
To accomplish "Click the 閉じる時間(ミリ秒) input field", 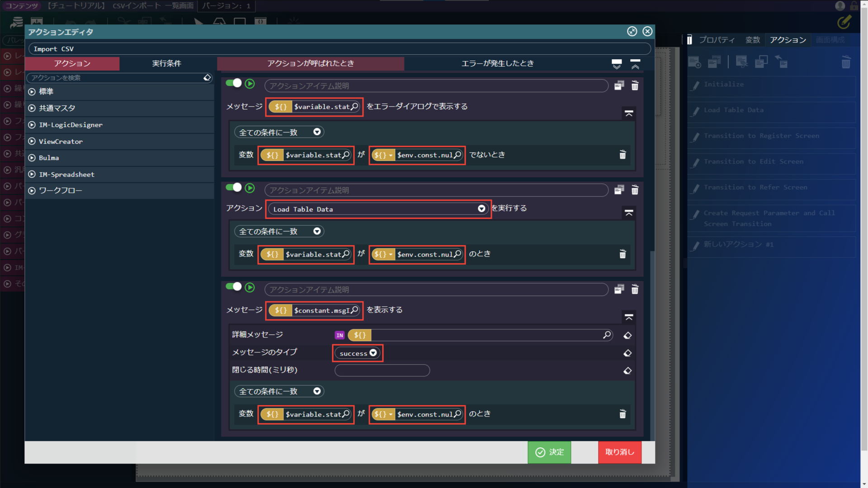I will pyautogui.click(x=382, y=371).
